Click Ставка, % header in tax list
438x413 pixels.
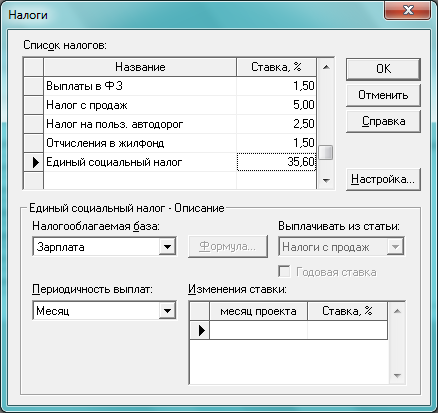click(x=276, y=67)
